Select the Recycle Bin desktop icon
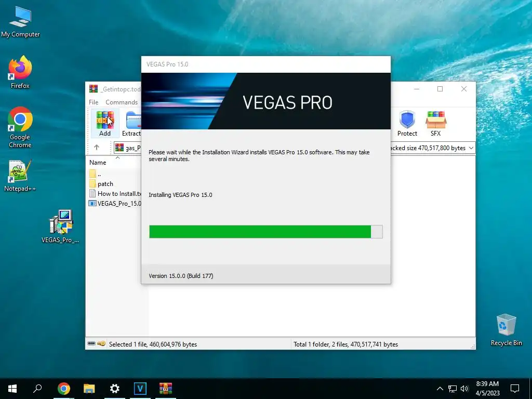Viewport: 532px width, 399px height. [x=506, y=330]
